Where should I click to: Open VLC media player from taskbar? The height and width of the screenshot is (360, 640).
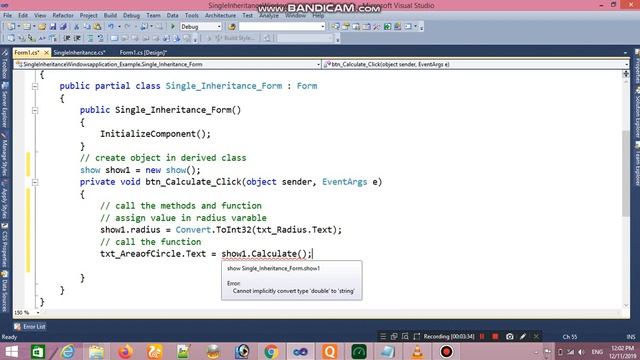click(417, 351)
